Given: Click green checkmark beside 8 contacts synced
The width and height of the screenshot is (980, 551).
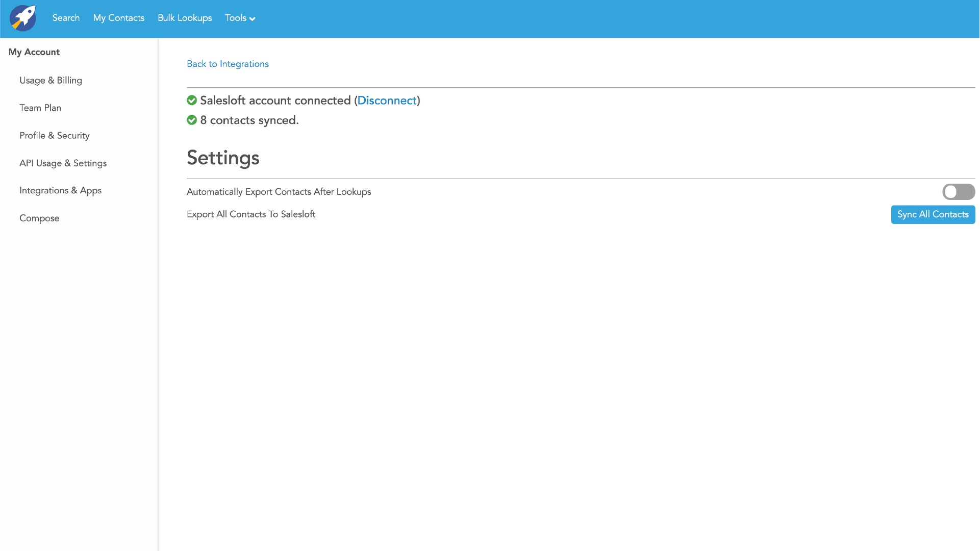Looking at the screenshot, I should 192,120.
